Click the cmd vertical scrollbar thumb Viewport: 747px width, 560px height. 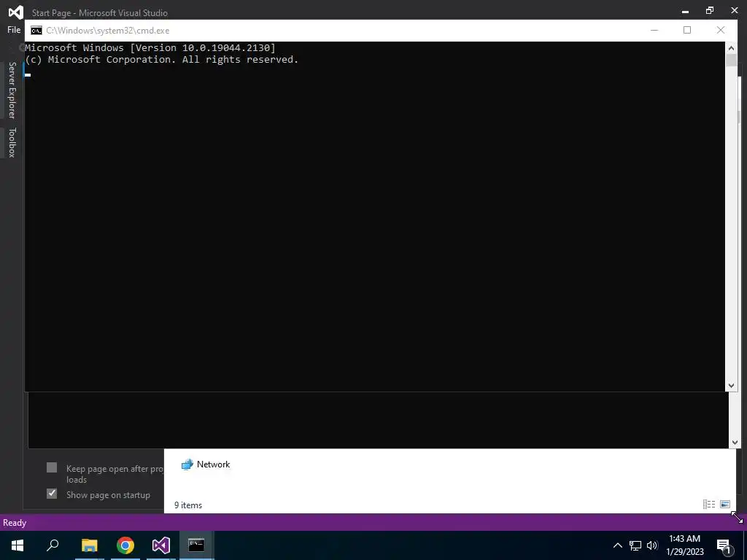pos(731,61)
